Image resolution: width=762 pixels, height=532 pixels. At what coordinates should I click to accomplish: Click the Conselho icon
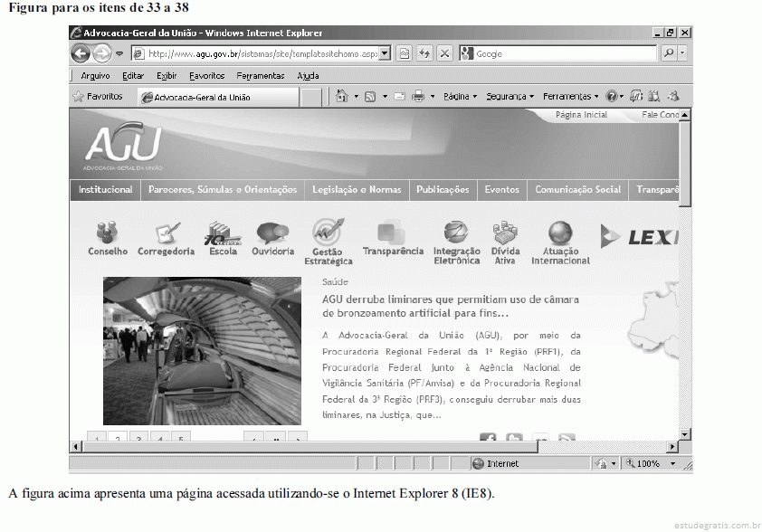tap(108, 233)
